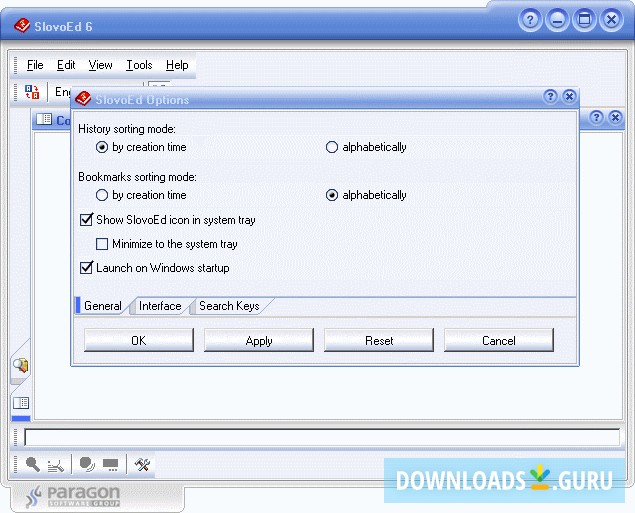Click the help button in SlovoEd Options dialog
The width and height of the screenshot is (635, 513).
tap(550, 96)
